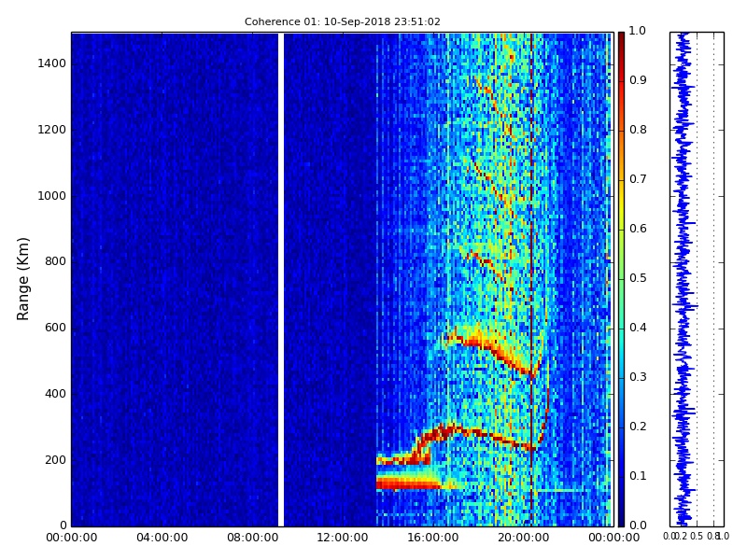Click the colorbar 0.5 label

(638, 278)
